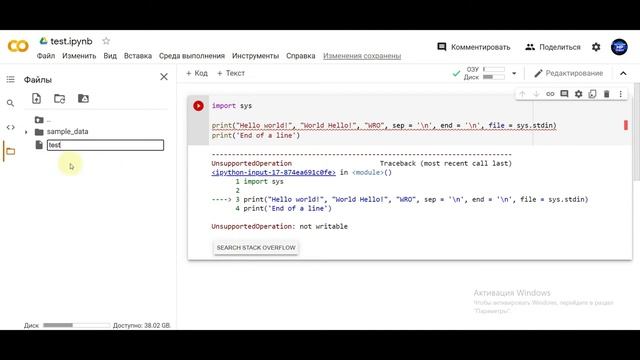Screen dimensions: 640x360
Task: Open Colab settings gear
Action: (x=596, y=47)
